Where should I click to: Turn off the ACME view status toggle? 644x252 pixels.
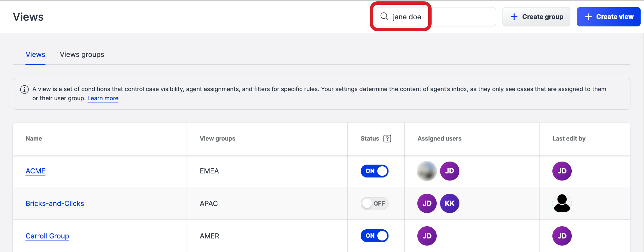click(374, 171)
